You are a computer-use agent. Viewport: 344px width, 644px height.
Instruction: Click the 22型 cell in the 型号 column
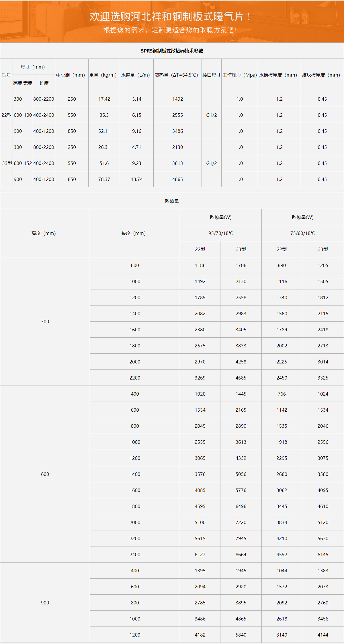point(6,115)
